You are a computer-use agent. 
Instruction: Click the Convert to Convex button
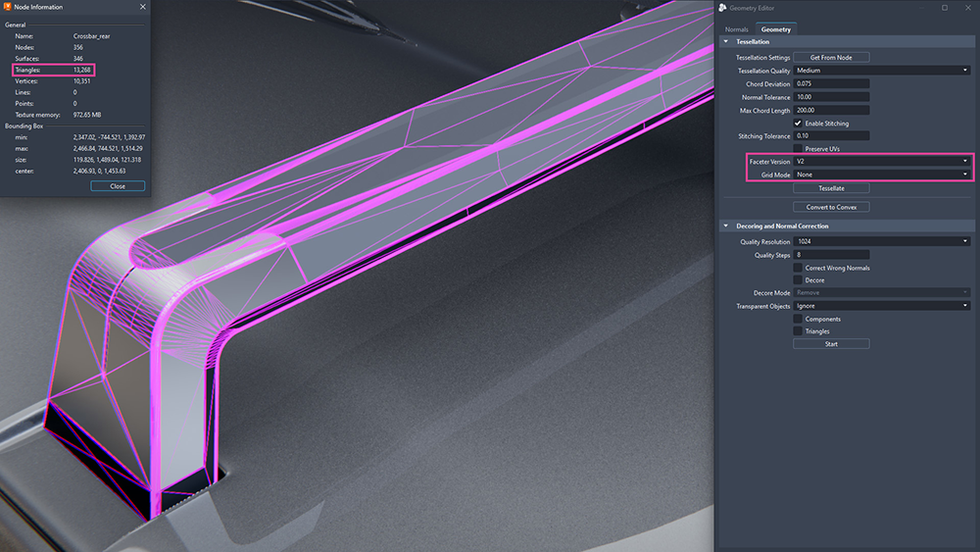click(x=831, y=207)
